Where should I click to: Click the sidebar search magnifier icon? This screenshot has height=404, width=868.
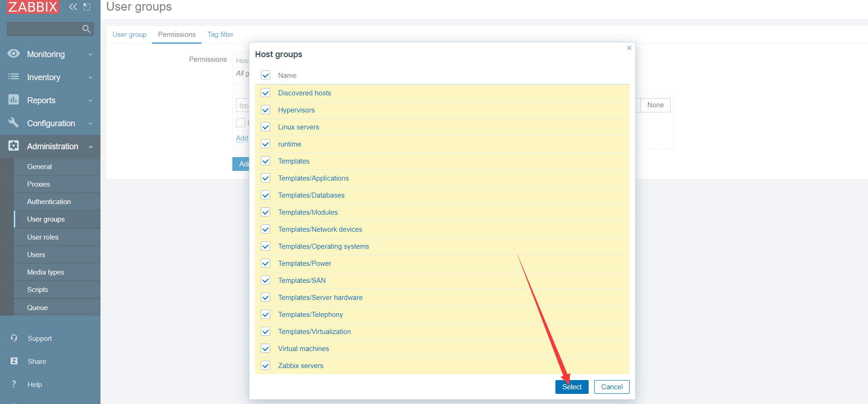click(86, 29)
